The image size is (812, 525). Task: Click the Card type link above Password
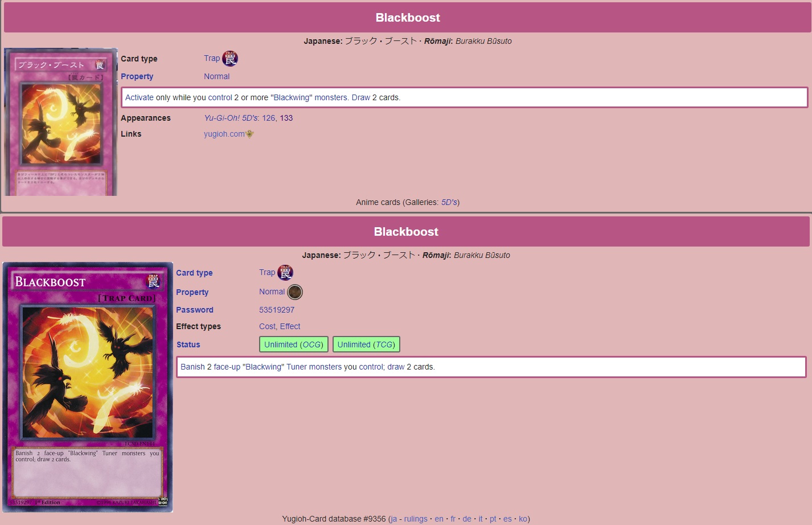click(x=194, y=273)
